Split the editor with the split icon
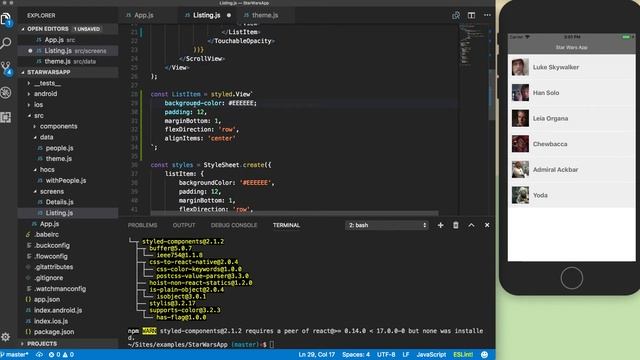 471,16
